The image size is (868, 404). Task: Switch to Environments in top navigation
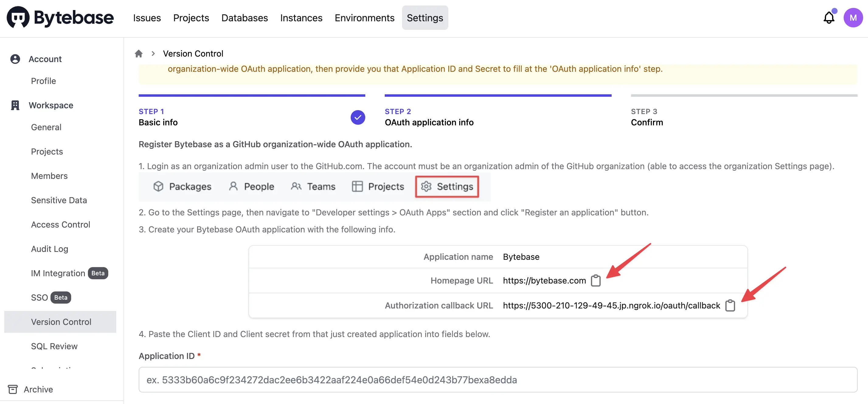365,18
